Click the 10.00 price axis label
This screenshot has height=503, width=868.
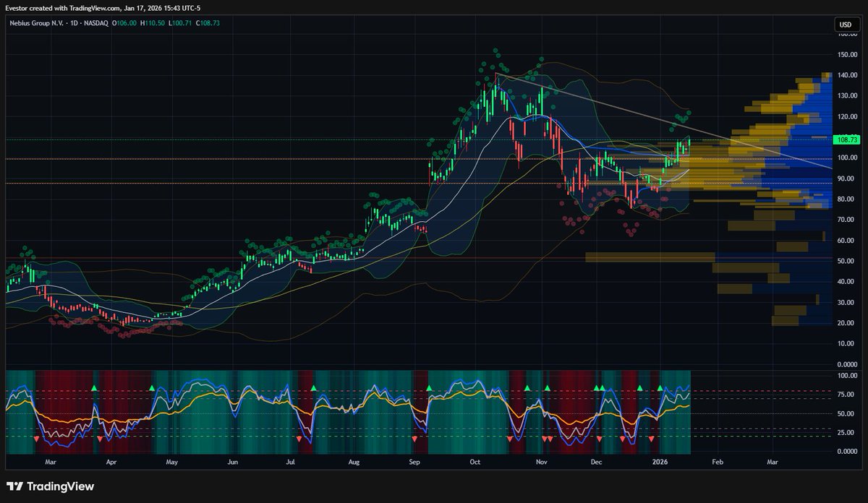[x=848, y=343]
